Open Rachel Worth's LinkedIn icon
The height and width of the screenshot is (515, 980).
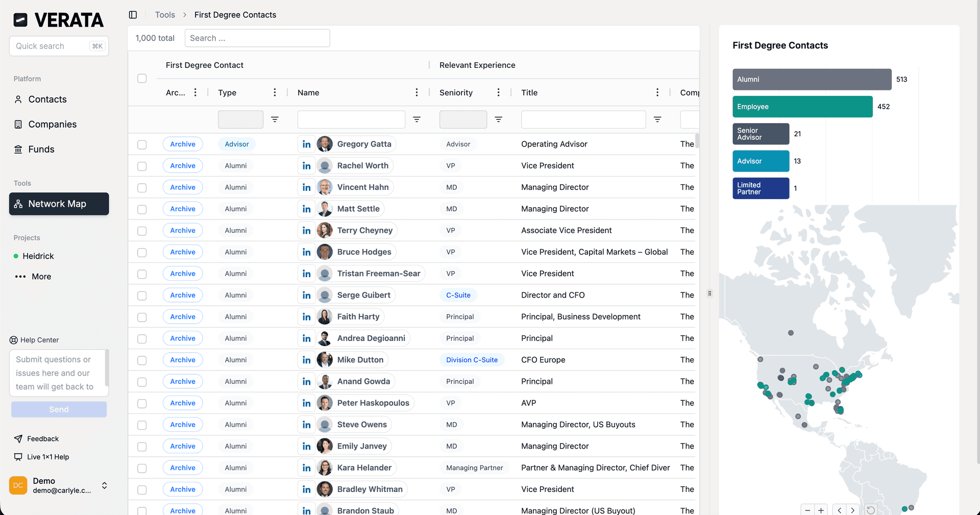(x=306, y=166)
